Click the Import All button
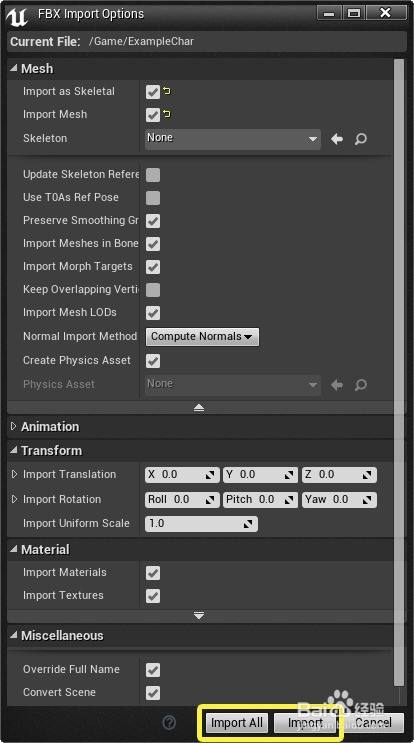The width and height of the screenshot is (414, 743). click(237, 723)
